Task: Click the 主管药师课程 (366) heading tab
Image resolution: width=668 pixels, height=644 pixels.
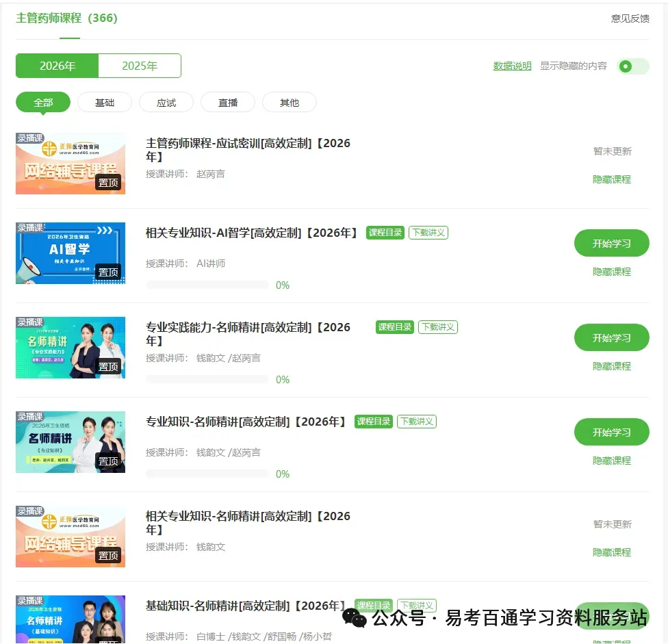Action: tap(67, 18)
